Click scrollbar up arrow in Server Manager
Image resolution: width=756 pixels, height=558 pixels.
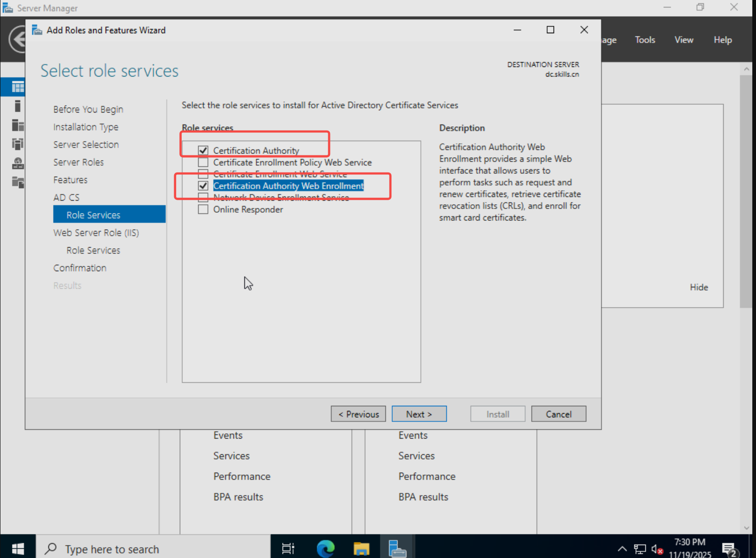pyautogui.click(x=746, y=69)
